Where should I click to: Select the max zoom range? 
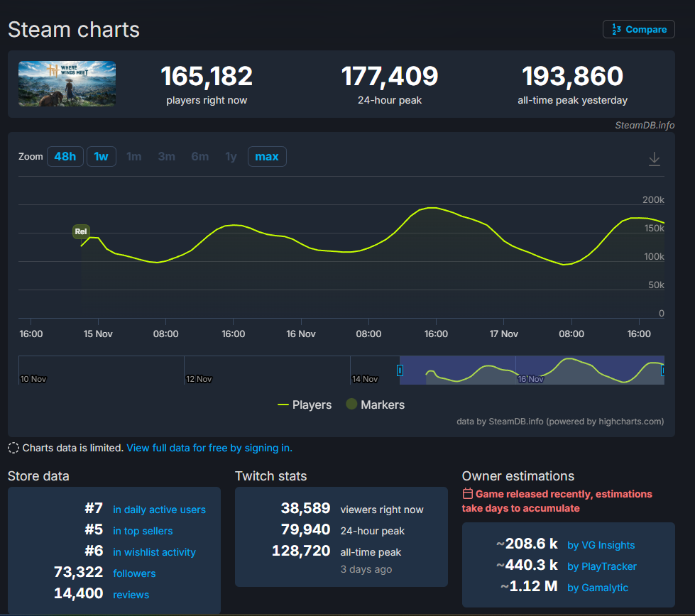pos(267,156)
